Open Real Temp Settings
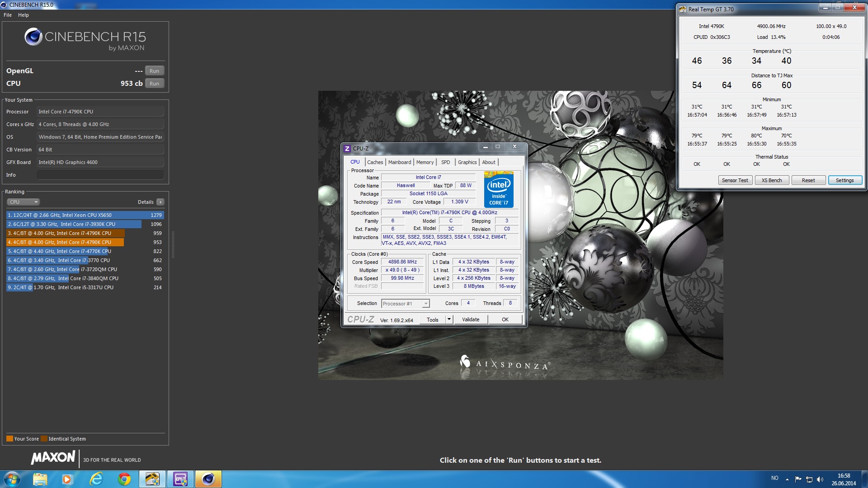 click(x=845, y=180)
